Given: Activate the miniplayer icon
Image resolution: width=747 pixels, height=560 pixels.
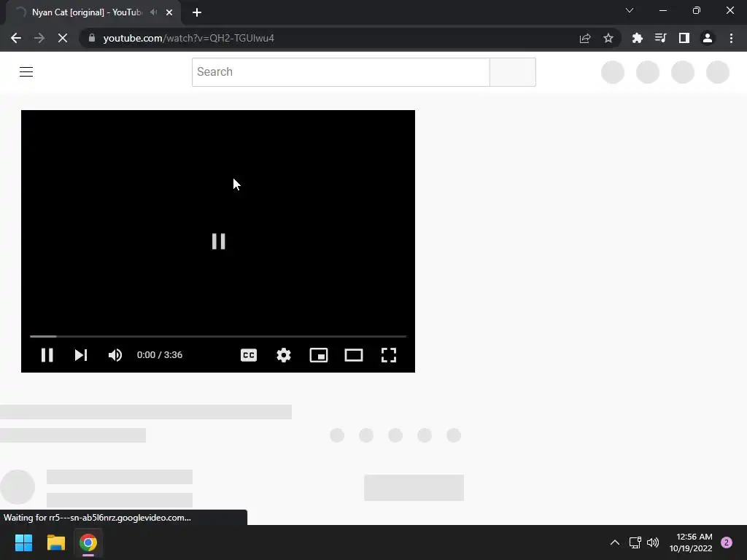Looking at the screenshot, I should (319, 355).
